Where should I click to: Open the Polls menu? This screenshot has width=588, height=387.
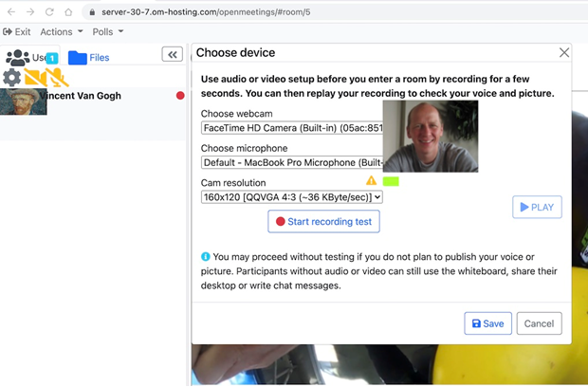coord(107,32)
